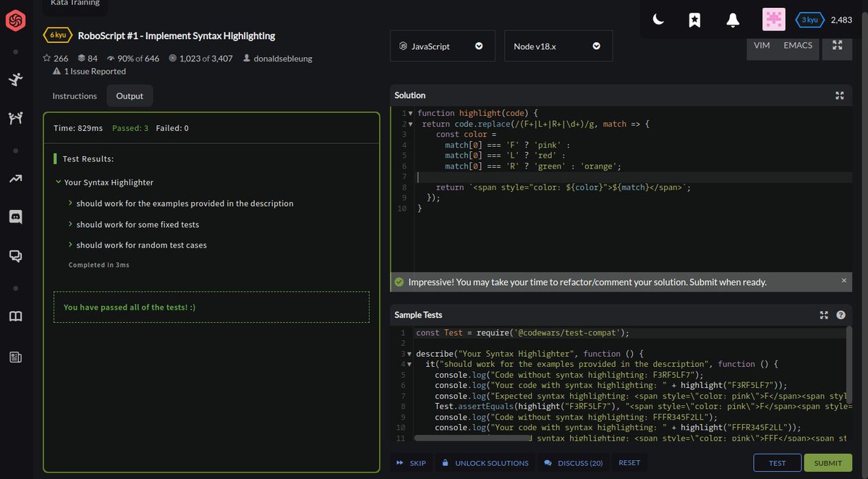Screen dimensions: 868x479
Task: Click 'Completed in 3ms' text
Action: [x=99, y=265]
